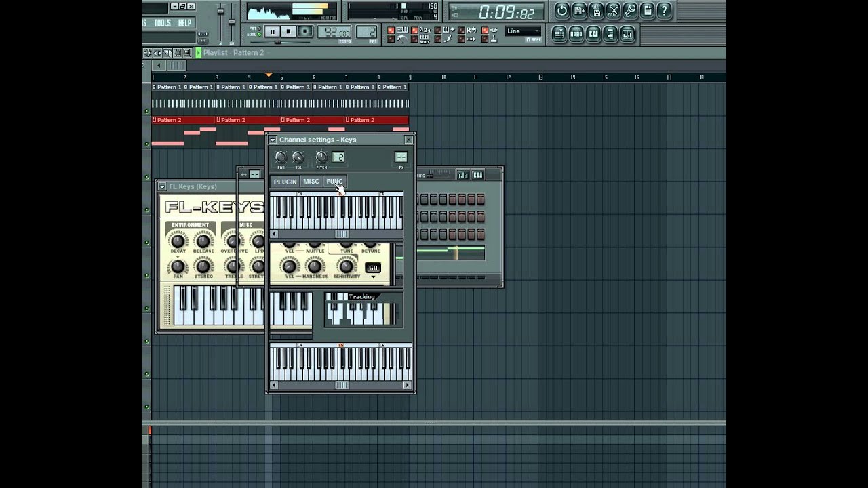Click the swing slider in step sequencer
868x488 pixels.
point(439,176)
